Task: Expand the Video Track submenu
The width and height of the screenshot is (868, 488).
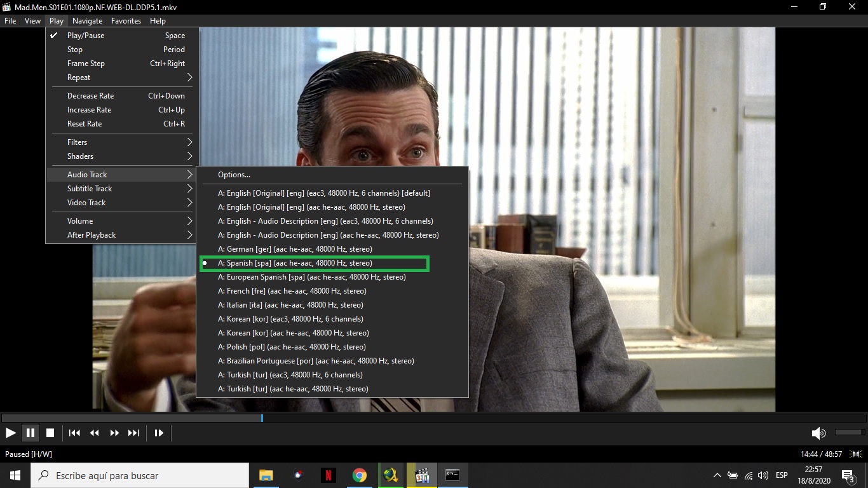Action: (x=122, y=203)
